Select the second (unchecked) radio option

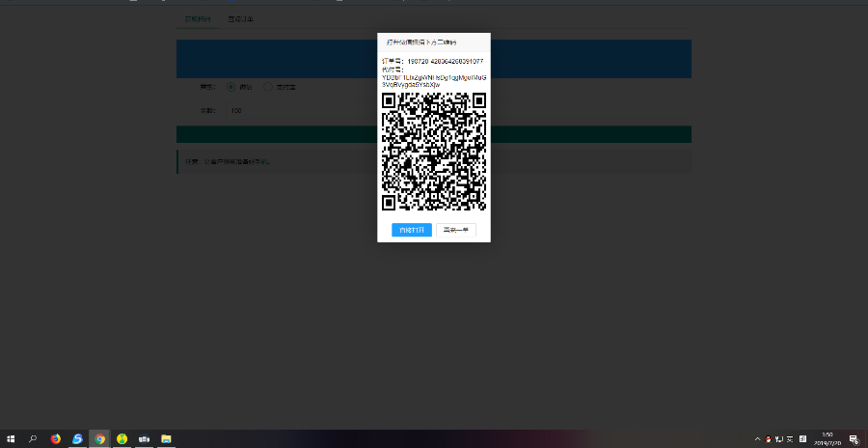point(268,87)
